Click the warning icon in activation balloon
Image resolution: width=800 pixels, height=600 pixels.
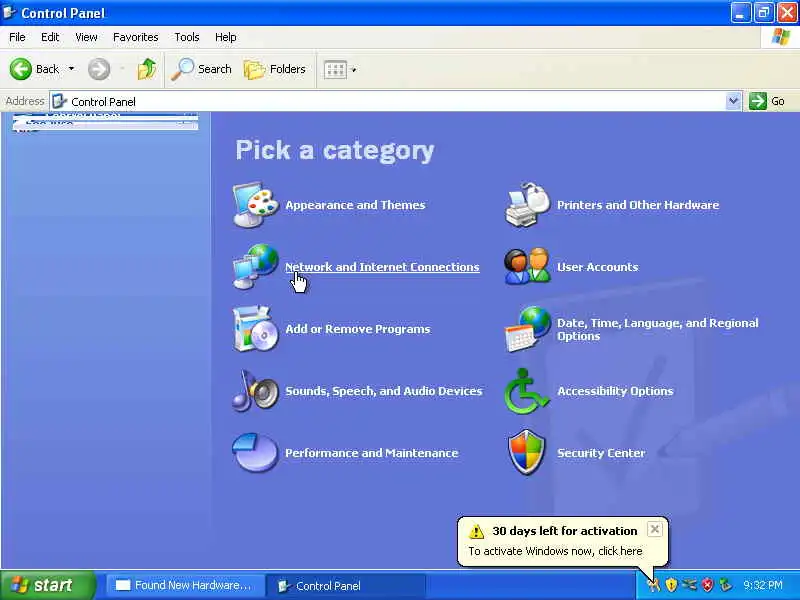tap(476, 531)
